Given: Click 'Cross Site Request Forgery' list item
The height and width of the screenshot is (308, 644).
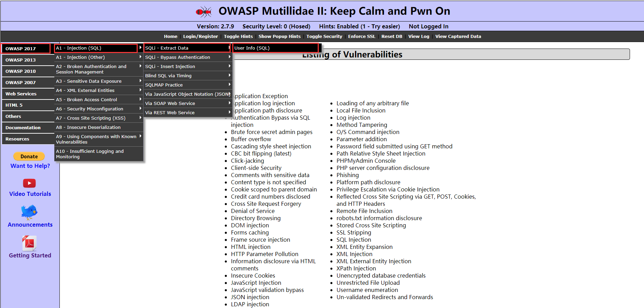Looking at the screenshot, I should pos(266,204).
